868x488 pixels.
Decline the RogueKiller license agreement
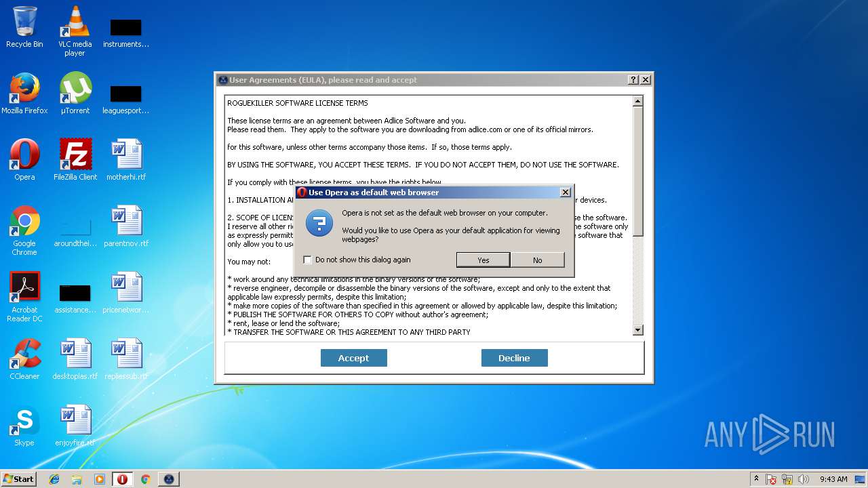click(514, 358)
